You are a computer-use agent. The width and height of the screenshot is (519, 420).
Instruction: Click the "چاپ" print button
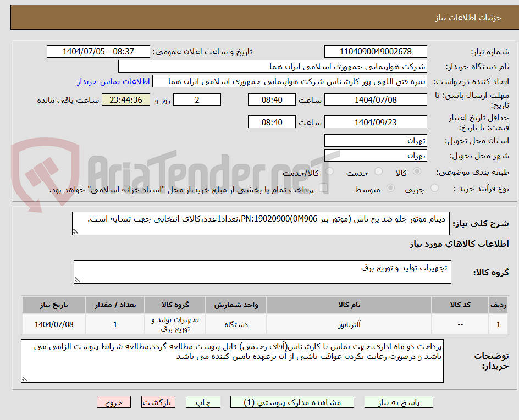[203, 402]
